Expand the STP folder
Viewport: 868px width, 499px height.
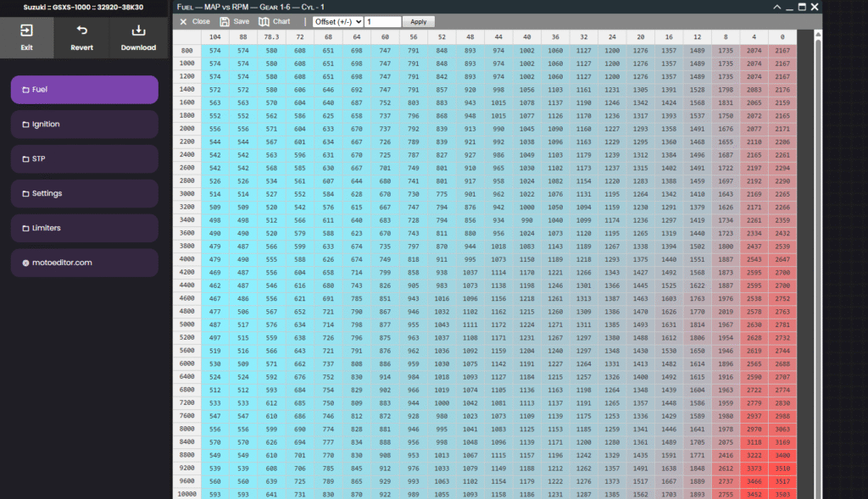pos(84,159)
